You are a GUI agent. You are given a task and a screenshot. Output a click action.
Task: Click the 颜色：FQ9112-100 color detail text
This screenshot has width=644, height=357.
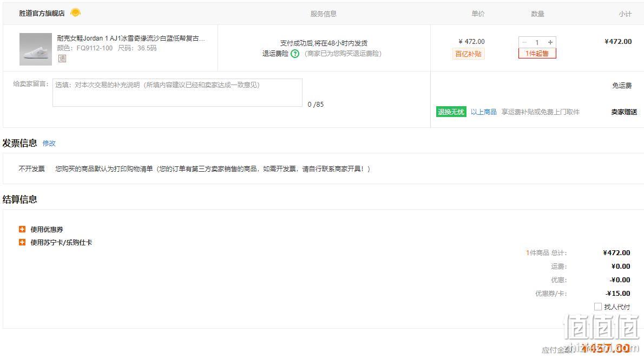pyautogui.click(x=84, y=48)
